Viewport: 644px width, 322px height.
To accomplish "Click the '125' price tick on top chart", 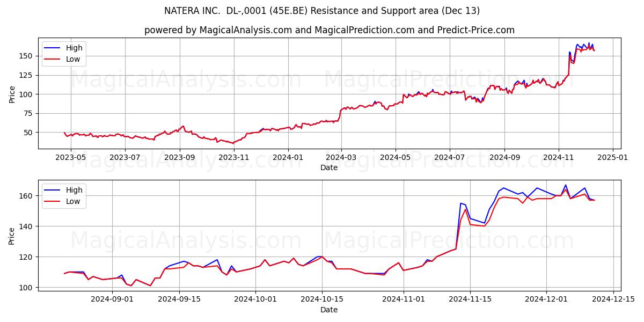I will [27, 75].
